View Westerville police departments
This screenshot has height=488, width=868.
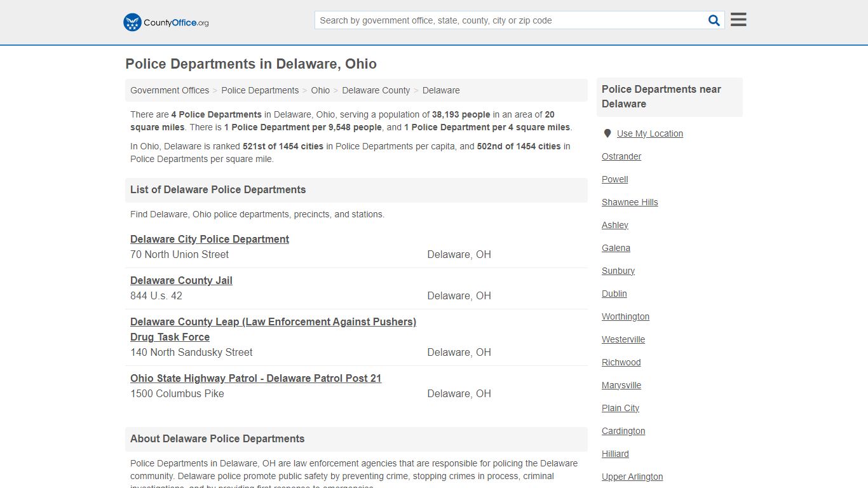[623, 339]
